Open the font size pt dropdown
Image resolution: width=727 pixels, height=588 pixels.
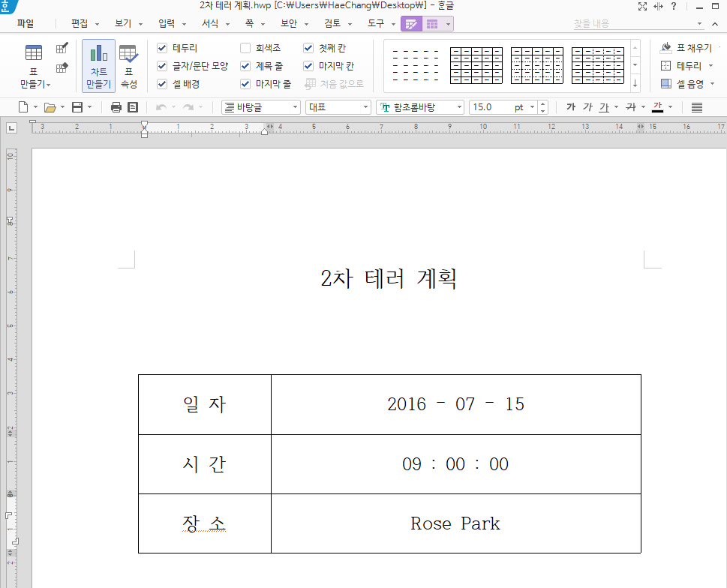coord(532,107)
